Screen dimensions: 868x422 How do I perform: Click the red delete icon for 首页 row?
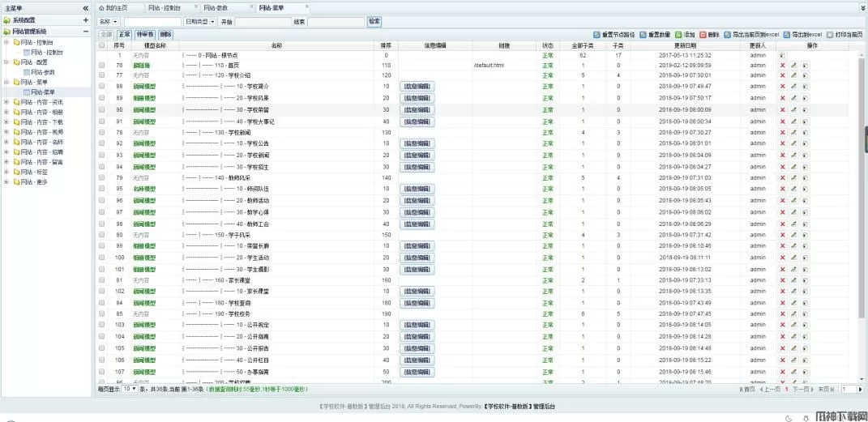[782, 65]
